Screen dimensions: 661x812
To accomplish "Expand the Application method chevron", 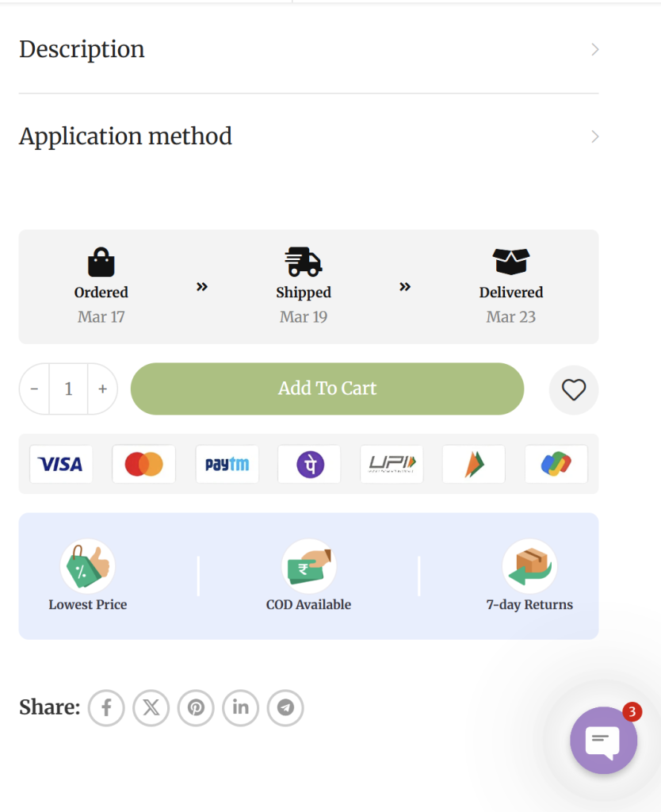I will pos(595,136).
